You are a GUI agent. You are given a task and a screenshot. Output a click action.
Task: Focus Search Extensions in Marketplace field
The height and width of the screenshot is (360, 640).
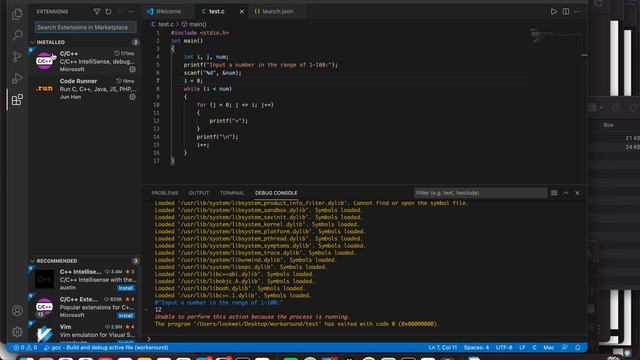[85, 27]
